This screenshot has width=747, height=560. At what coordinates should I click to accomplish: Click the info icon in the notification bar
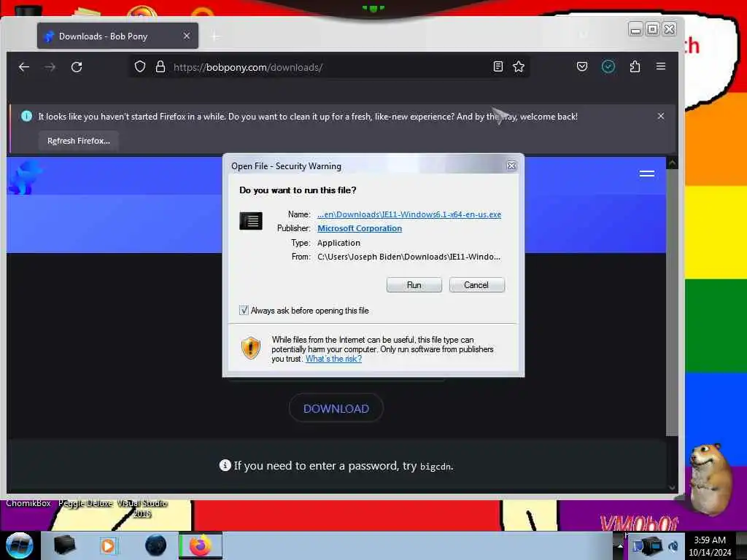pos(27,116)
